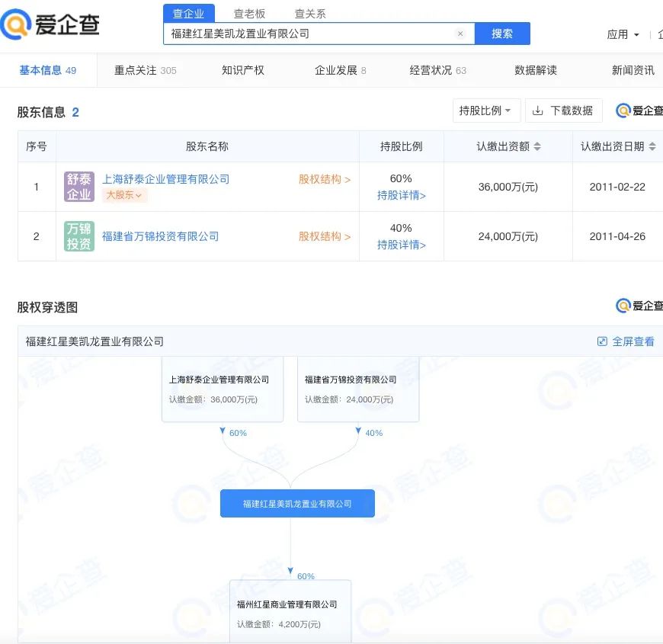Open 上海舒泰企业管理有限公司 shareholder link
663x644 pixels.
pos(166,179)
